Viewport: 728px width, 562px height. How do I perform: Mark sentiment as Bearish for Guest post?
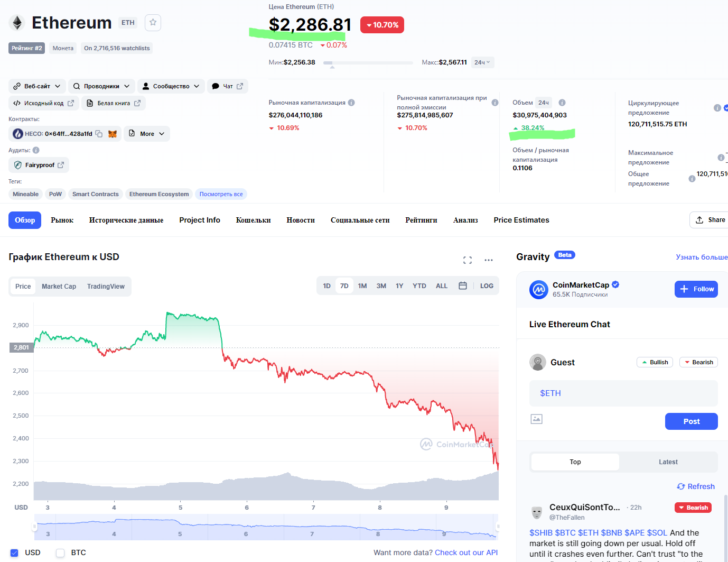click(698, 362)
